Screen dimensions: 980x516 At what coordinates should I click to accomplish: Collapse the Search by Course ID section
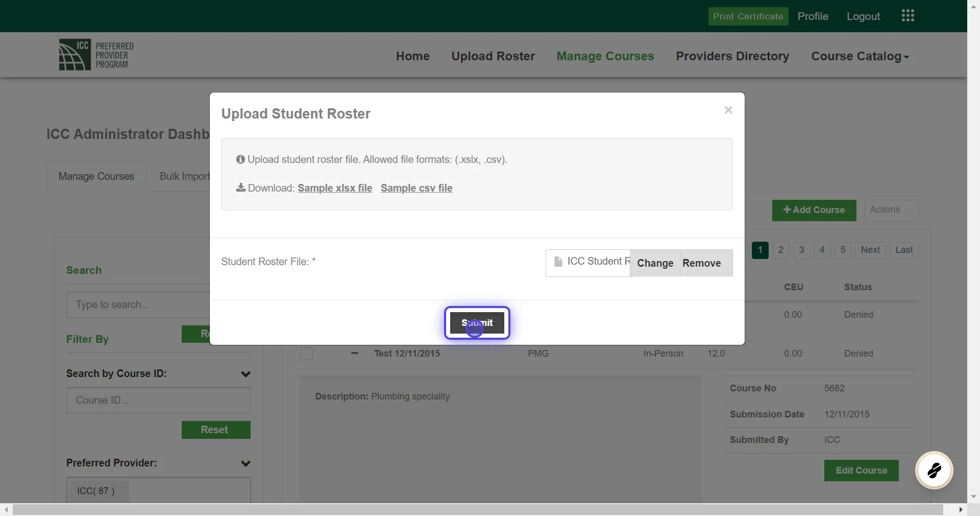click(x=246, y=374)
